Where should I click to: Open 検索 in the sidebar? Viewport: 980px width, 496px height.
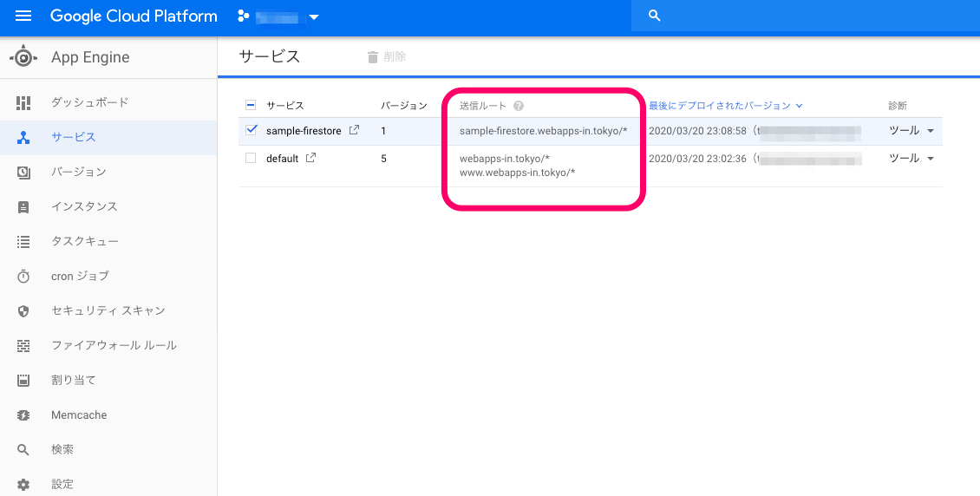pos(62,449)
